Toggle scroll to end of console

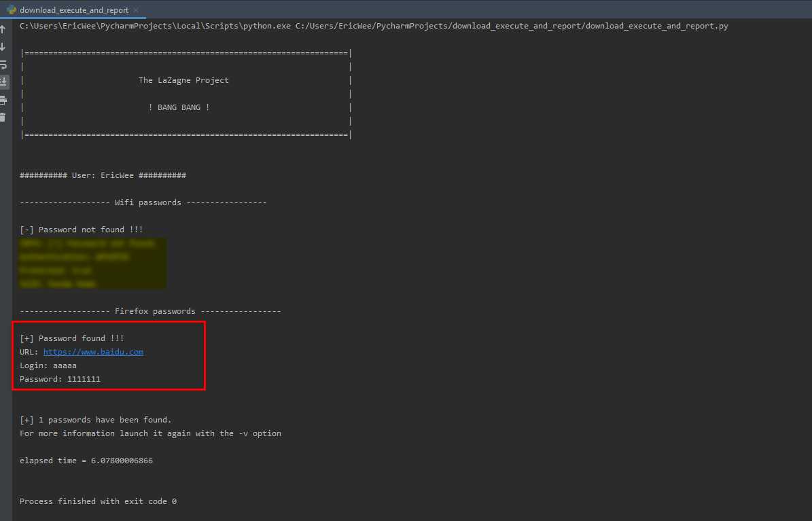click(3, 82)
